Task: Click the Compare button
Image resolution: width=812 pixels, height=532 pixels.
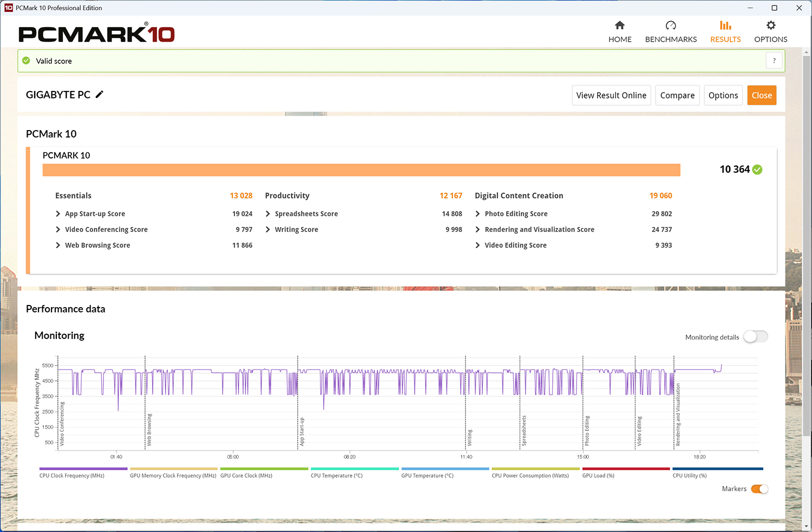Action: tap(677, 95)
